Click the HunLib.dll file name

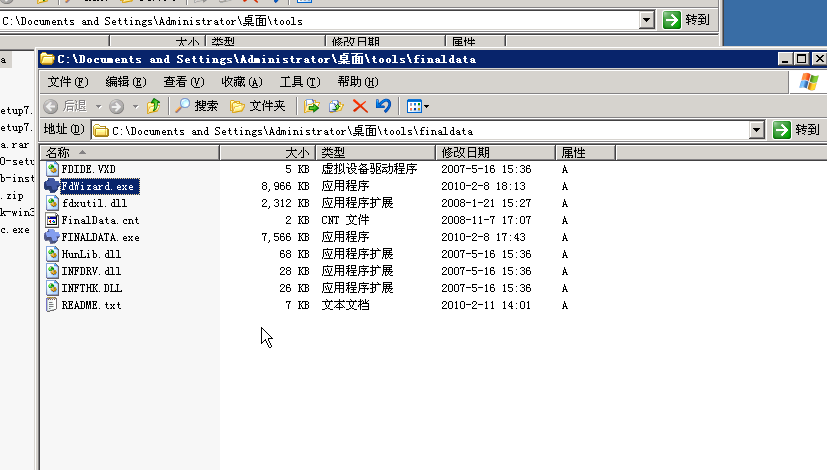[91, 254]
